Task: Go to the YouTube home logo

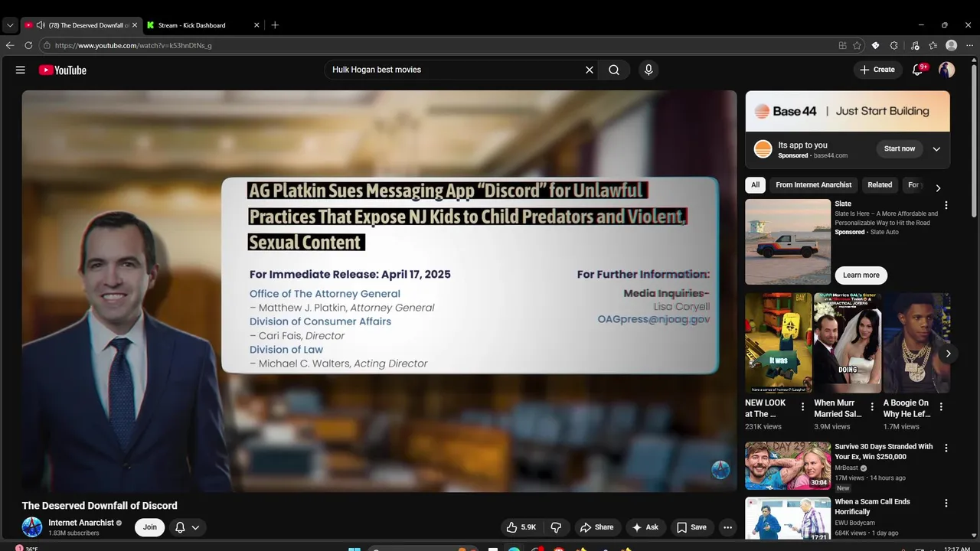Action: (x=63, y=70)
